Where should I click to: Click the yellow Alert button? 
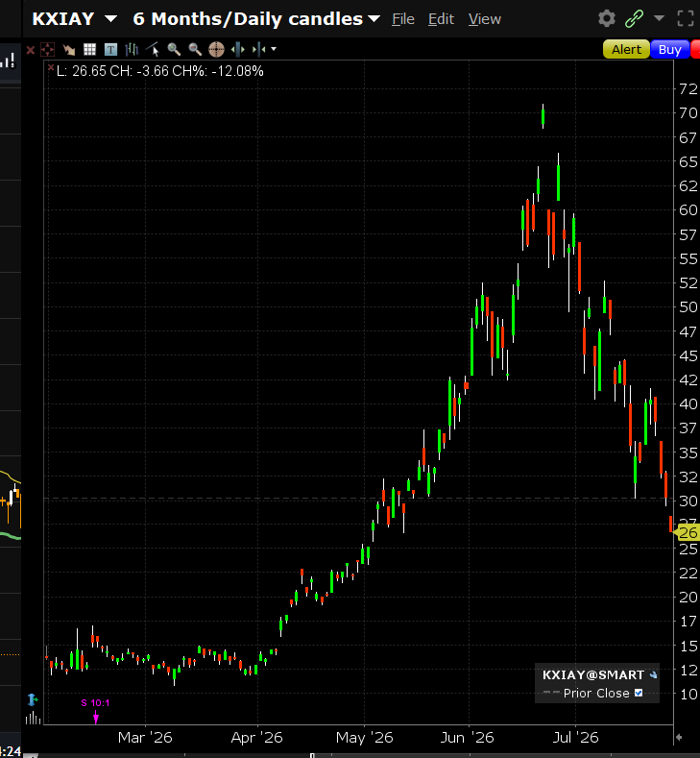626,49
